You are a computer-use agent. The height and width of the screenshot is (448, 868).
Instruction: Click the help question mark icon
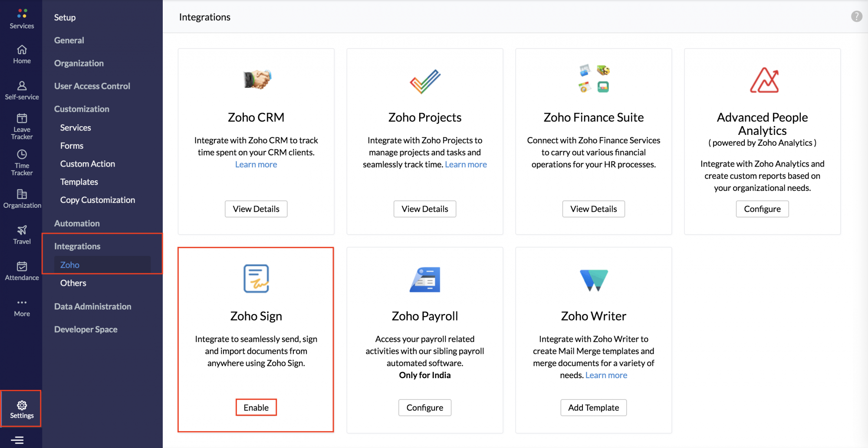[856, 16]
